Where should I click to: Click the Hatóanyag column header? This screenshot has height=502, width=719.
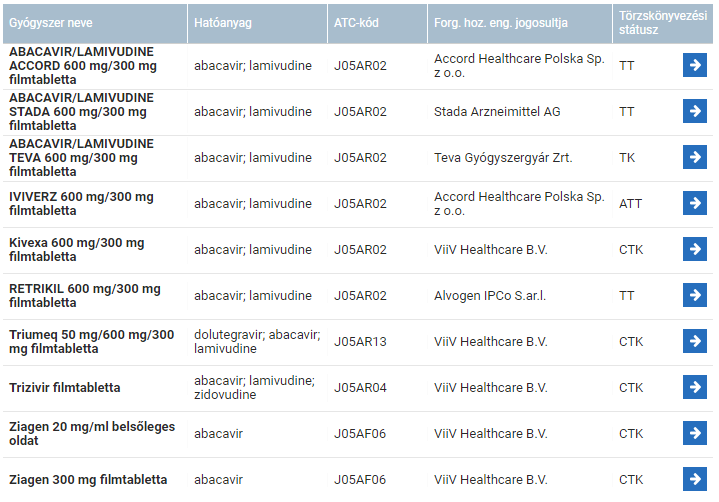(x=222, y=22)
